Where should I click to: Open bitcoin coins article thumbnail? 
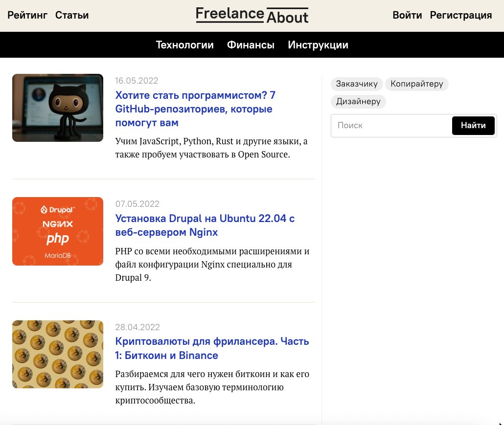click(x=58, y=354)
